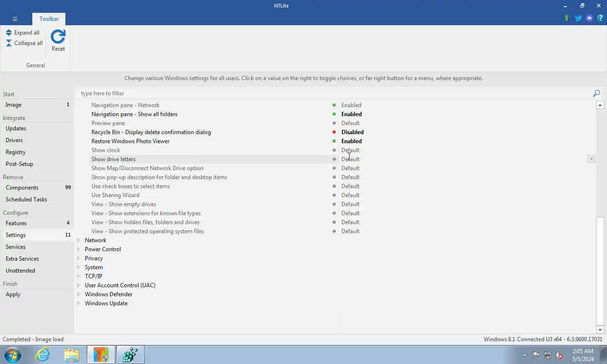Toggle View - Show empty drives value
This screenshot has width=607, height=364.
point(350,204)
